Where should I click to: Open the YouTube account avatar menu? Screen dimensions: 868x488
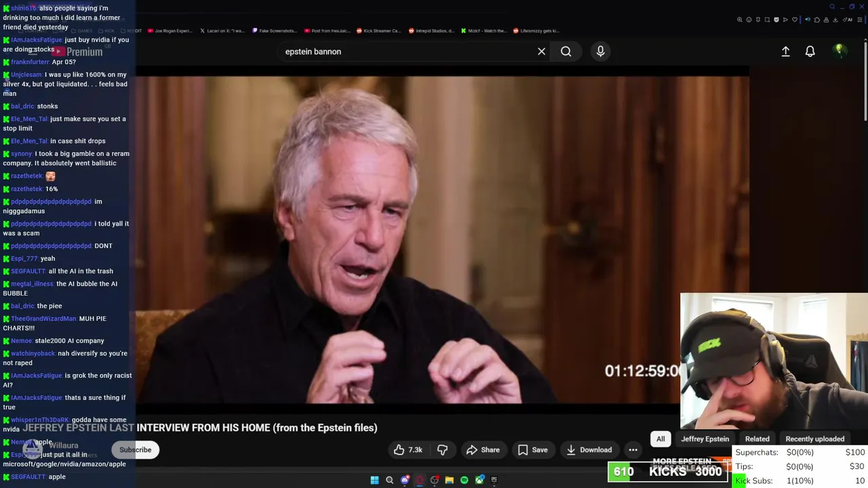(x=839, y=51)
